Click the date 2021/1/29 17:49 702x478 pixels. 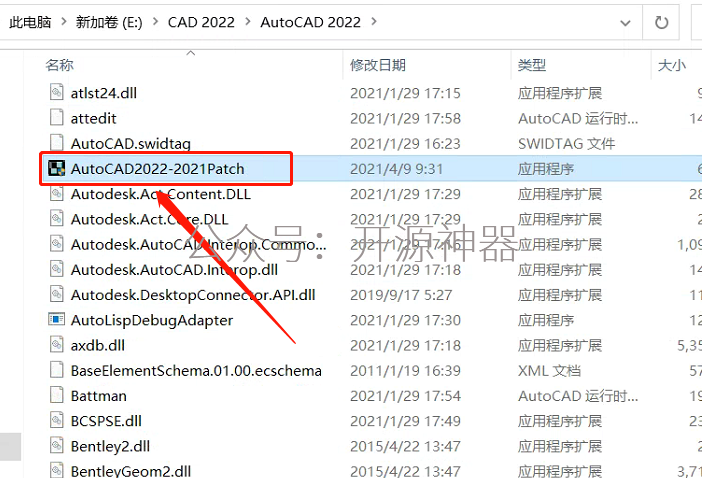click(405, 421)
